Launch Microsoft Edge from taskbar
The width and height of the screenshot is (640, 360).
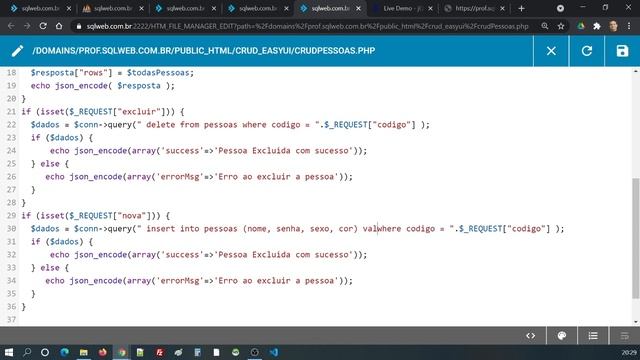coord(64,352)
